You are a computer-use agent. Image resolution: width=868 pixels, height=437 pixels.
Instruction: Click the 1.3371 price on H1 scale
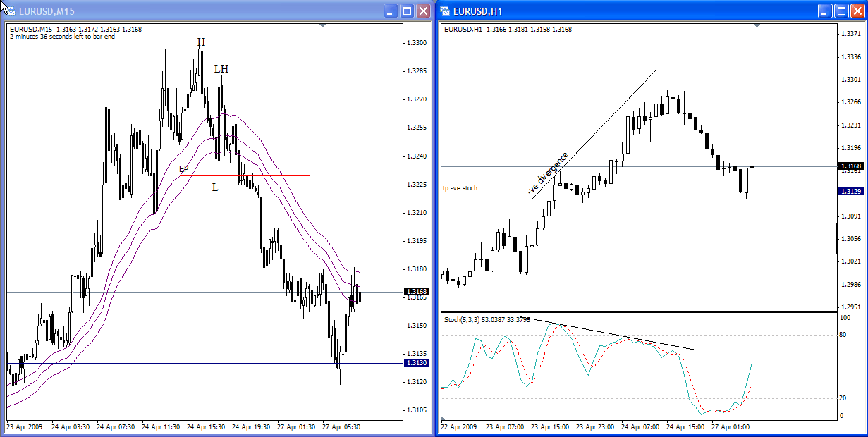(x=851, y=34)
